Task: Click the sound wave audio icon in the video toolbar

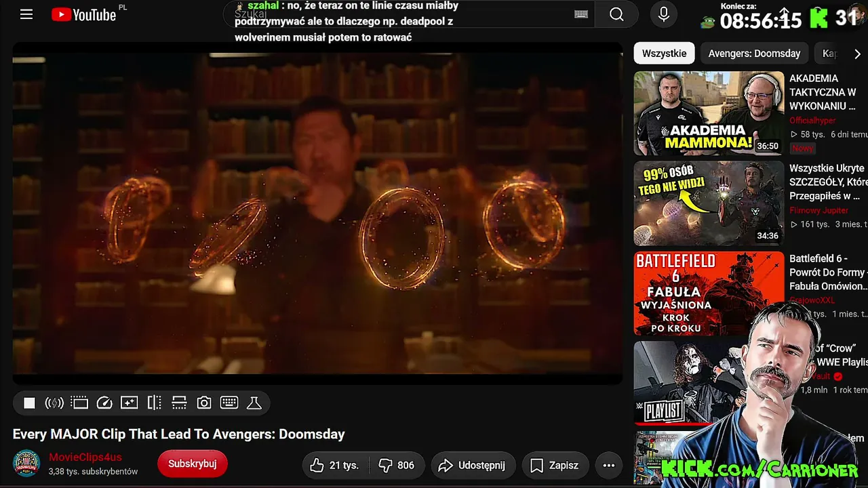Action: 54,403
